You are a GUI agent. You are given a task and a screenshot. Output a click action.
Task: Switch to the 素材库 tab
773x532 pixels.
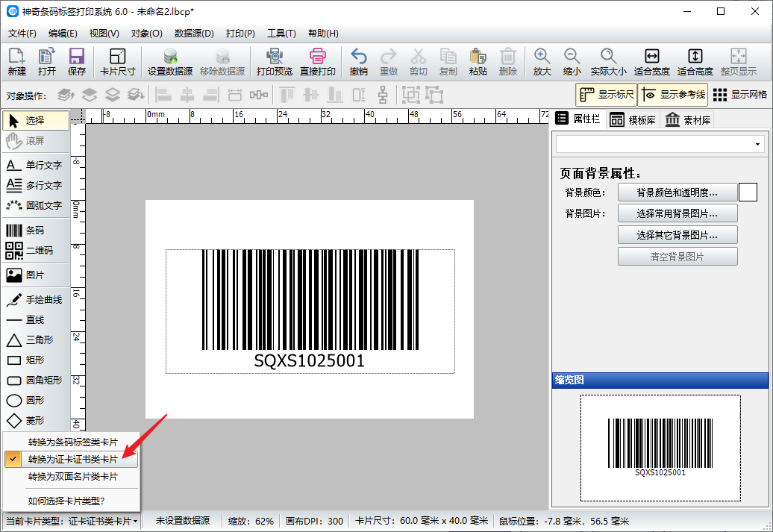pyautogui.click(x=688, y=120)
